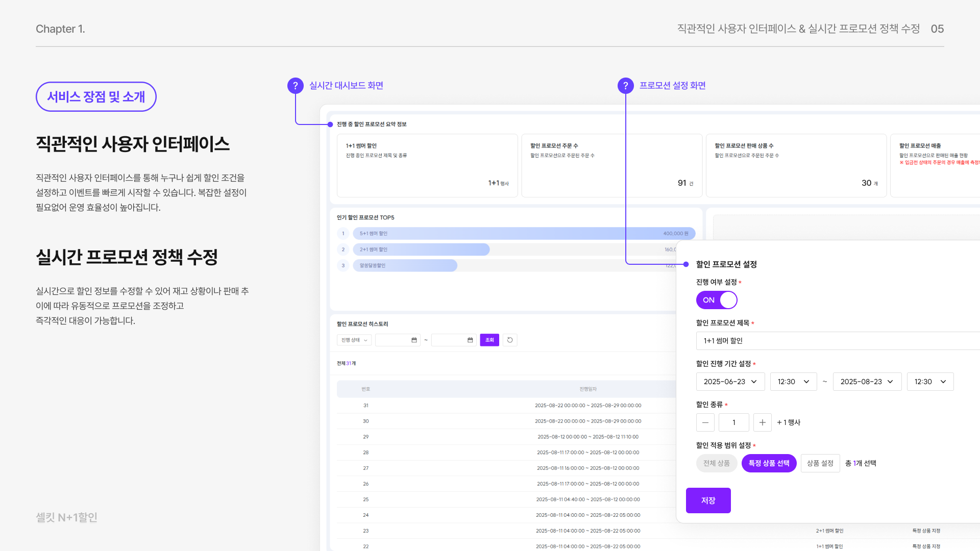
Task: Open the start time 12:30 dropdown
Action: (793, 382)
